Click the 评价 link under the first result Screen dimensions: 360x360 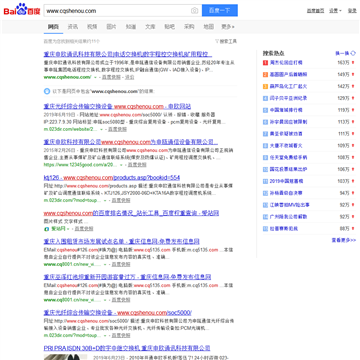tap(130, 77)
